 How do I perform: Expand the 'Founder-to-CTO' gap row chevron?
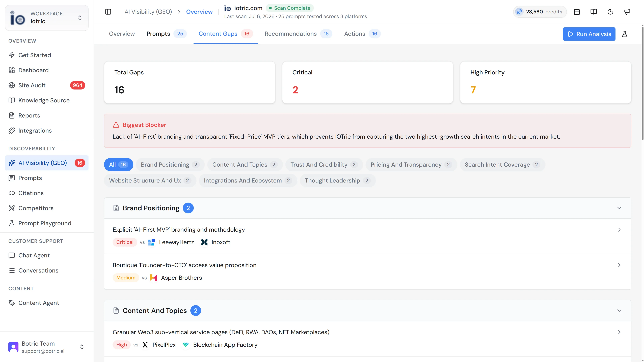[x=619, y=265]
